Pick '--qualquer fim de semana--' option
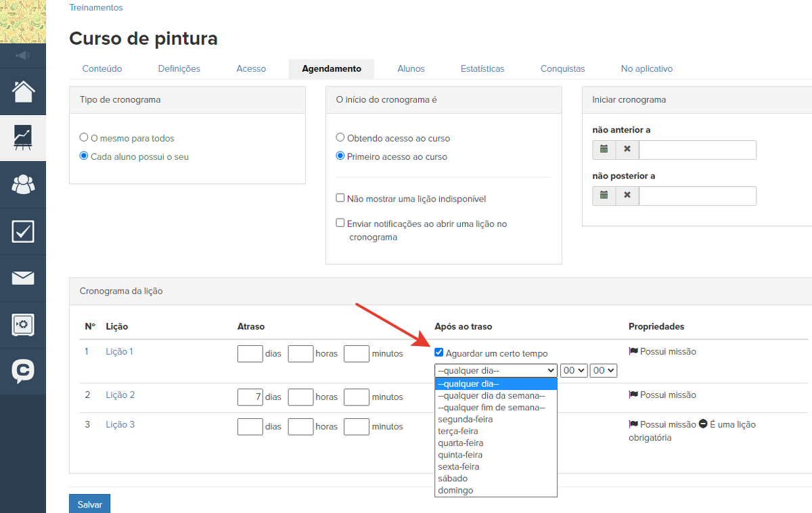 491,407
